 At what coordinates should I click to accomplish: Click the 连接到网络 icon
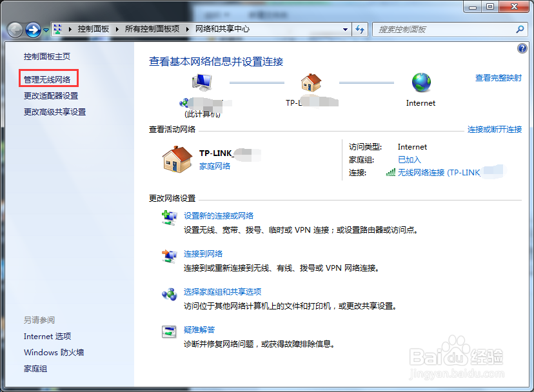169,256
